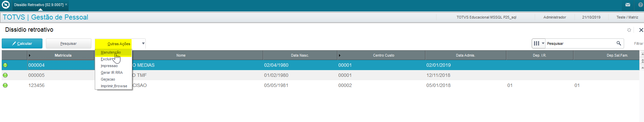Click green status icon for row 000005
This screenshot has width=644, height=122.
5,75
